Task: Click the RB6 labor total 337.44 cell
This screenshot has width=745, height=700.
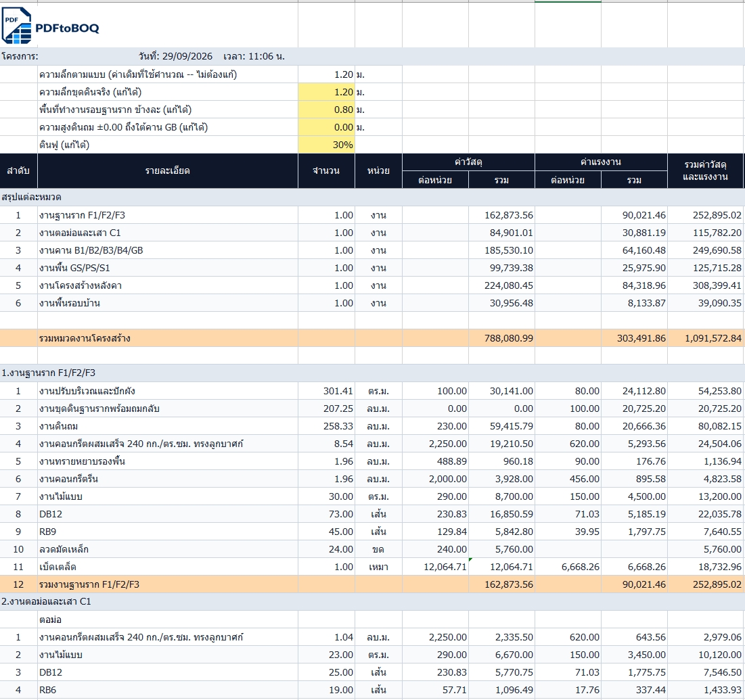Action: pyautogui.click(x=634, y=690)
